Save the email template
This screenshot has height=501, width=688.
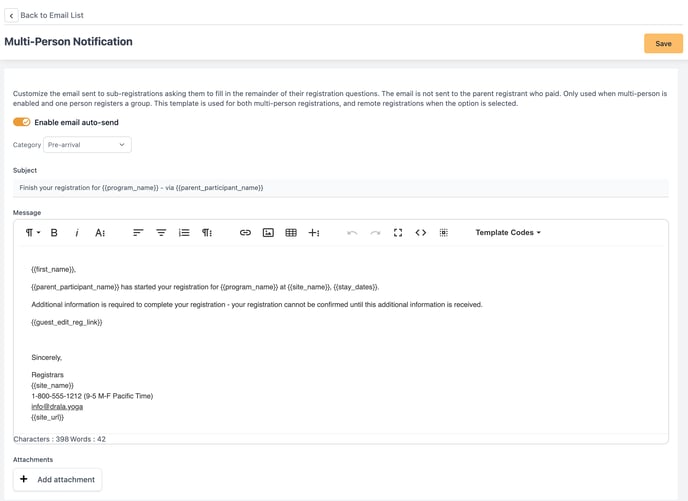663,43
